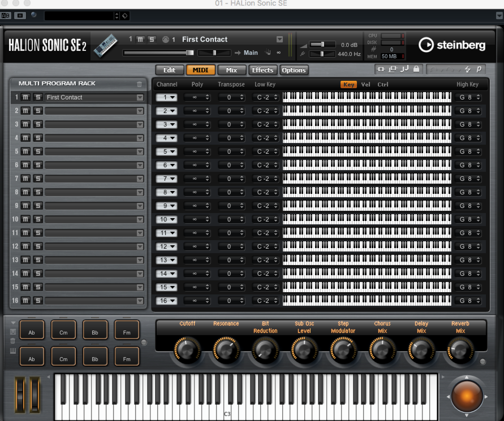Open program loader dropdown for slot 2
This screenshot has width=504, height=421.
(x=140, y=111)
